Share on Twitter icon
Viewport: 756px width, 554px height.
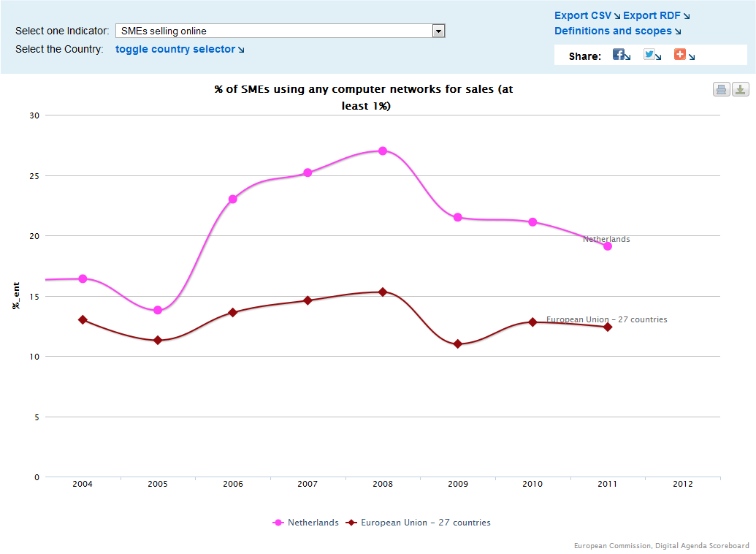649,54
